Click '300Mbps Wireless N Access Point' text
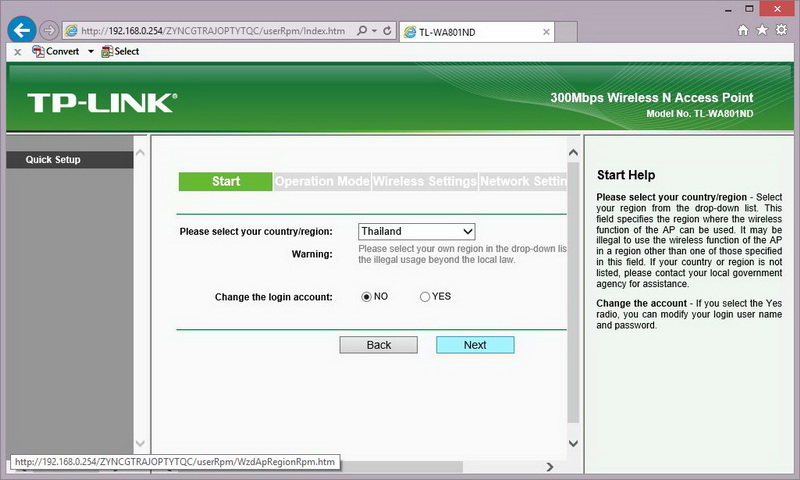The width and height of the screenshot is (800, 480). click(x=652, y=98)
